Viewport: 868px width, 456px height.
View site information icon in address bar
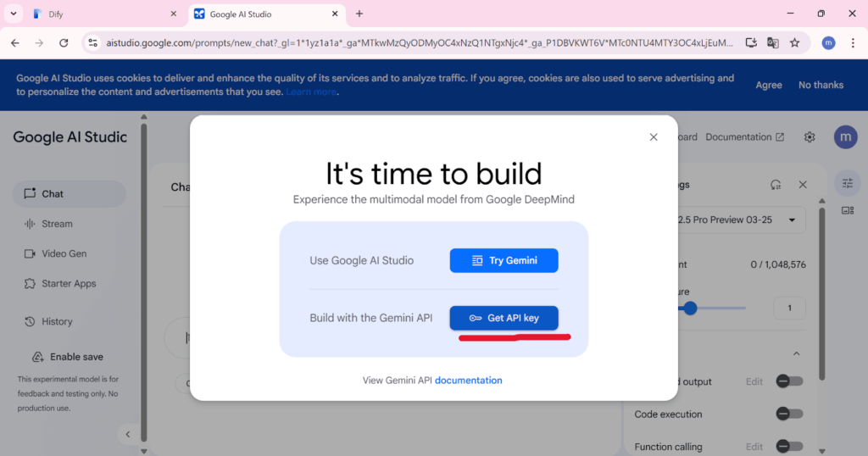(92, 42)
